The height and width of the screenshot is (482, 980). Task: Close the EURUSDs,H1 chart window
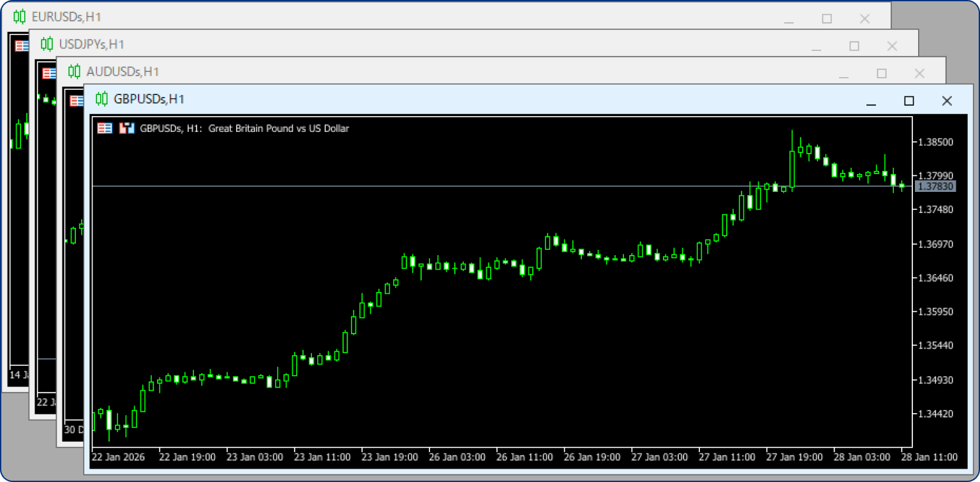(865, 19)
